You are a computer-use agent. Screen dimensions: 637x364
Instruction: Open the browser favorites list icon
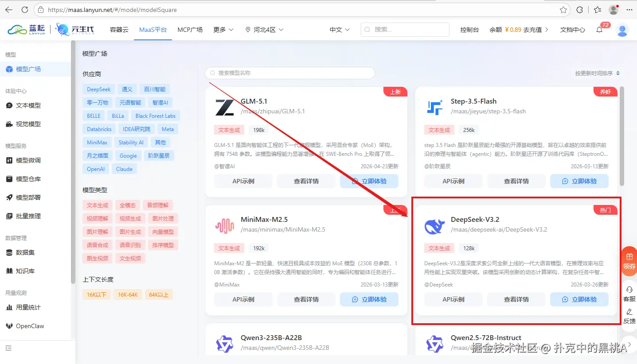point(598,10)
